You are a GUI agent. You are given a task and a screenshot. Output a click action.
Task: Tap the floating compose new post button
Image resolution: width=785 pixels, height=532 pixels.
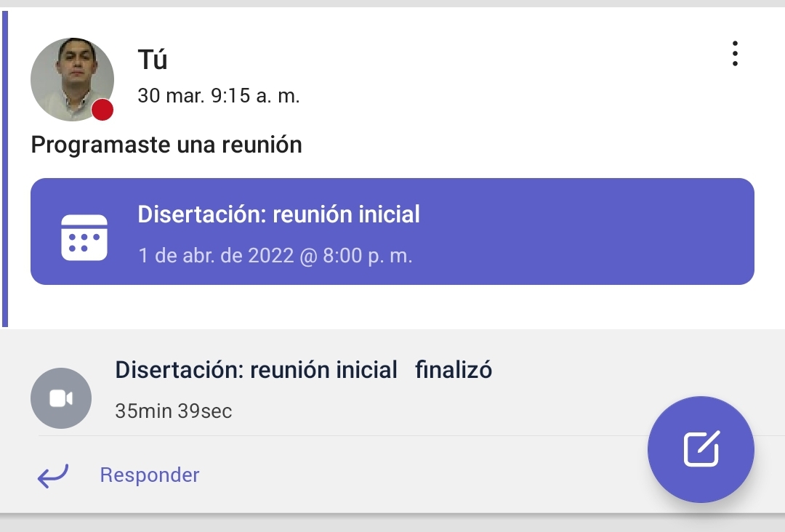click(701, 449)
